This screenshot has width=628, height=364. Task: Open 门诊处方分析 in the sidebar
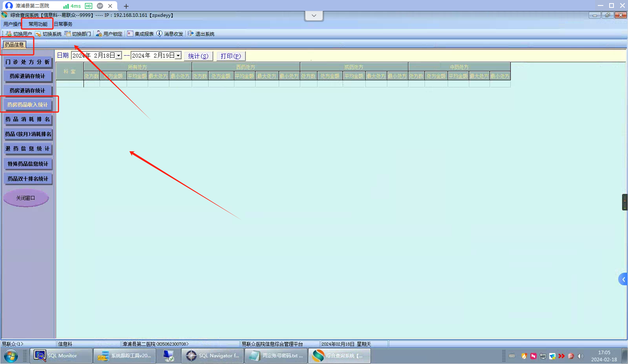(28, 62)
